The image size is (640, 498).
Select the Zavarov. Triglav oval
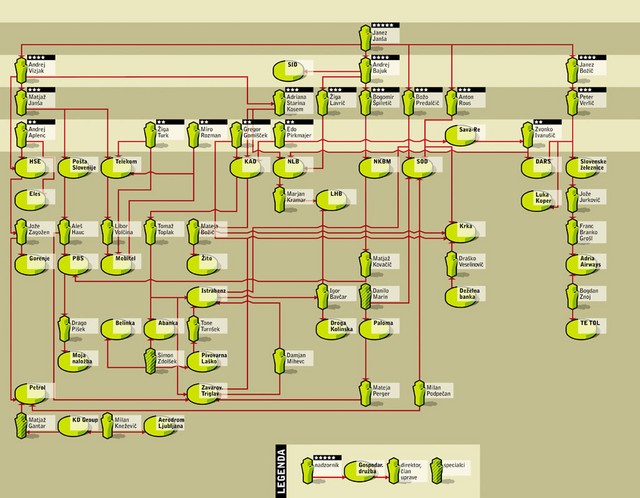coord(203,394)
